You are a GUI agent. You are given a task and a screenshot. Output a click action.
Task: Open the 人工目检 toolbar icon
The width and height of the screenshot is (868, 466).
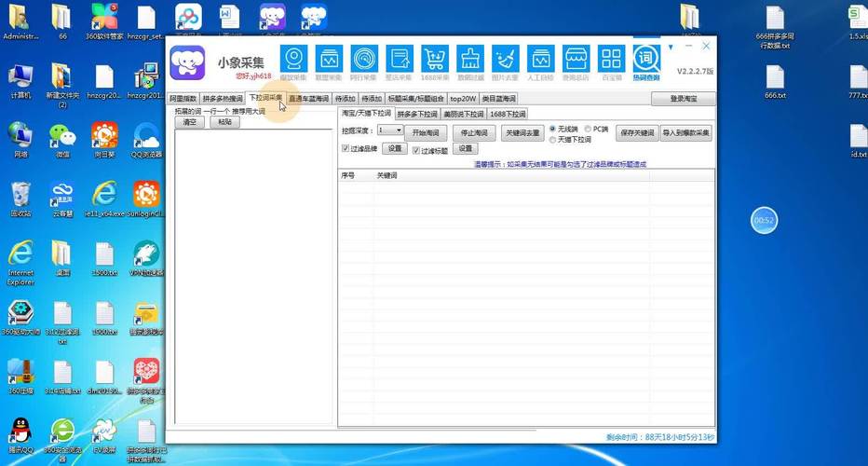540,60
